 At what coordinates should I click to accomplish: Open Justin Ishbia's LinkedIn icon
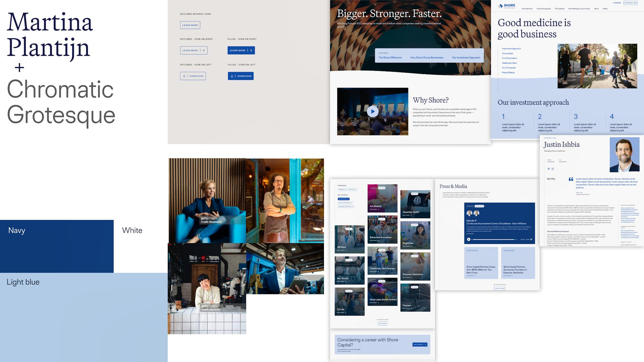pos(553,169)
